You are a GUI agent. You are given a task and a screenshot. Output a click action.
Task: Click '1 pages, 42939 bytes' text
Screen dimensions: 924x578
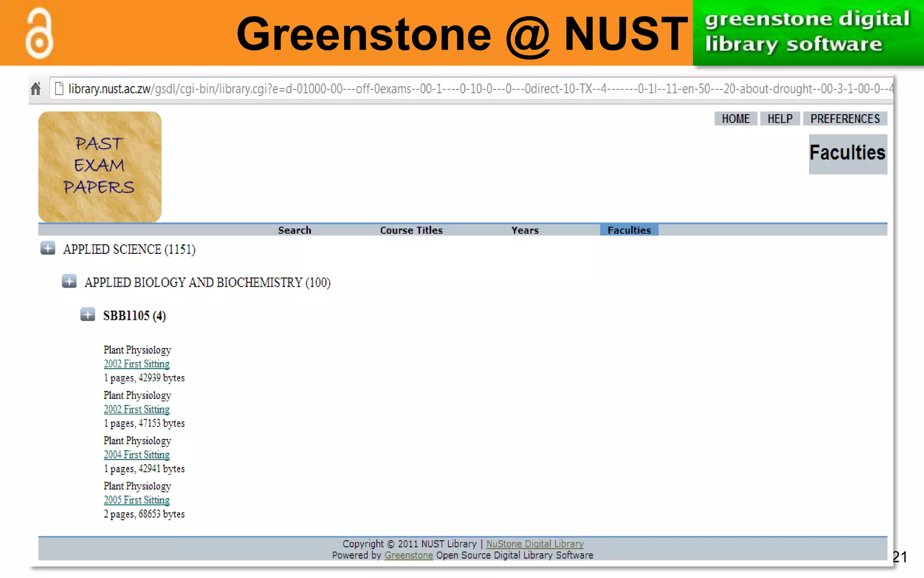[144, 378]
